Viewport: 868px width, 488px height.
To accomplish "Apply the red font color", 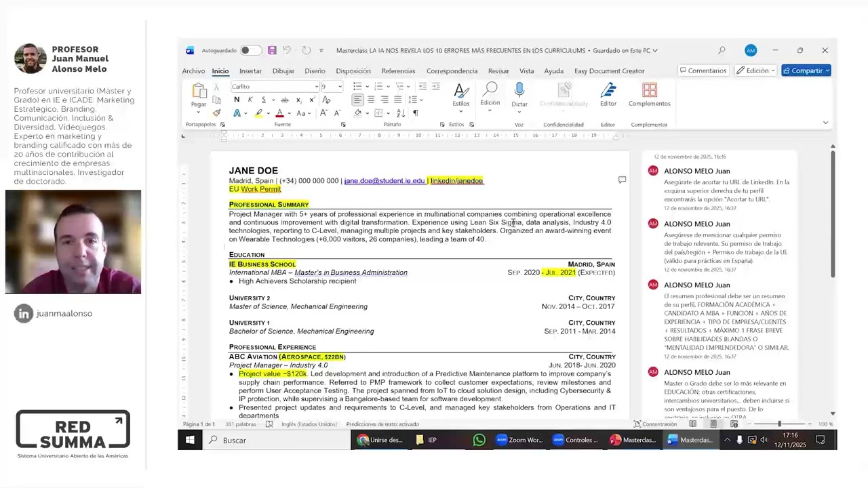I will pos(279,113).
